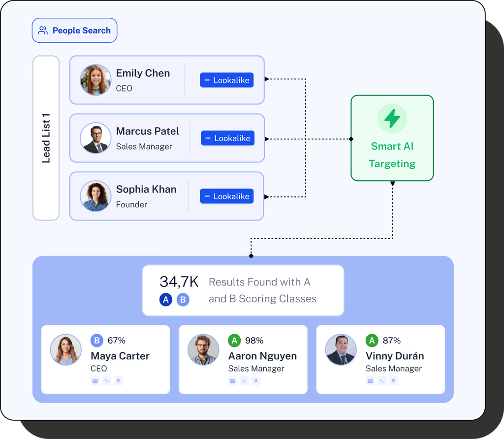
Task: Click Aaron Nguyen's email icon
Action: coord(233,381)
